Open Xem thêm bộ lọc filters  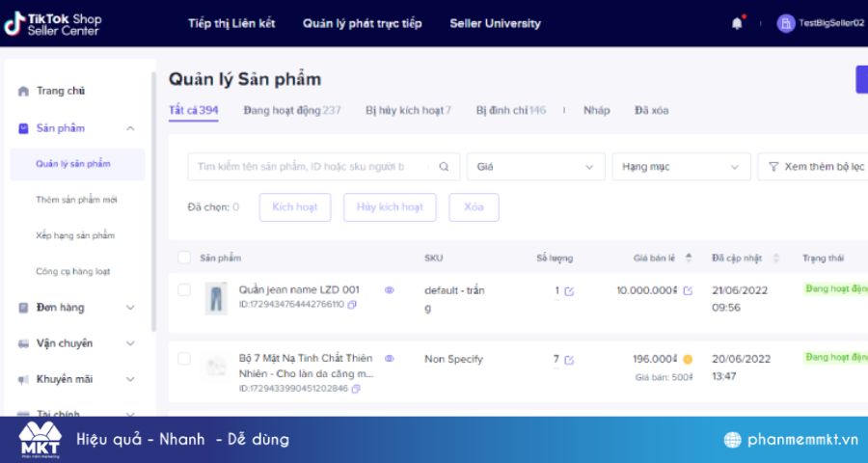pos(813,167)
